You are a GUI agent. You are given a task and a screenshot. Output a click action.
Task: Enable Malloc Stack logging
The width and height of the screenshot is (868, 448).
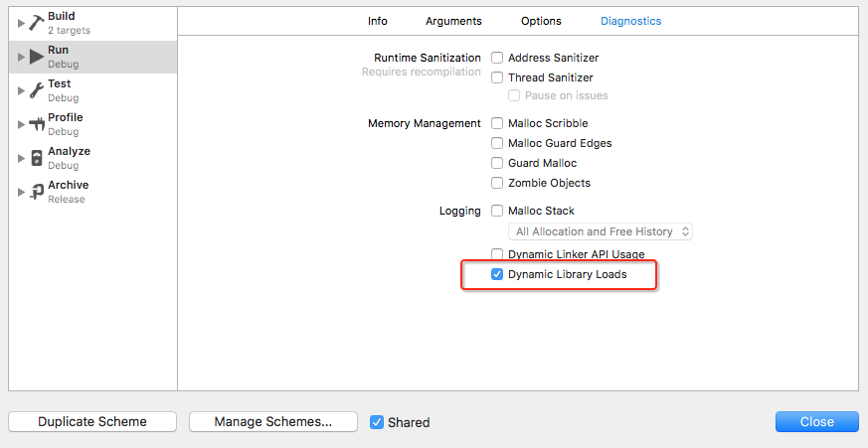point(497,211)
